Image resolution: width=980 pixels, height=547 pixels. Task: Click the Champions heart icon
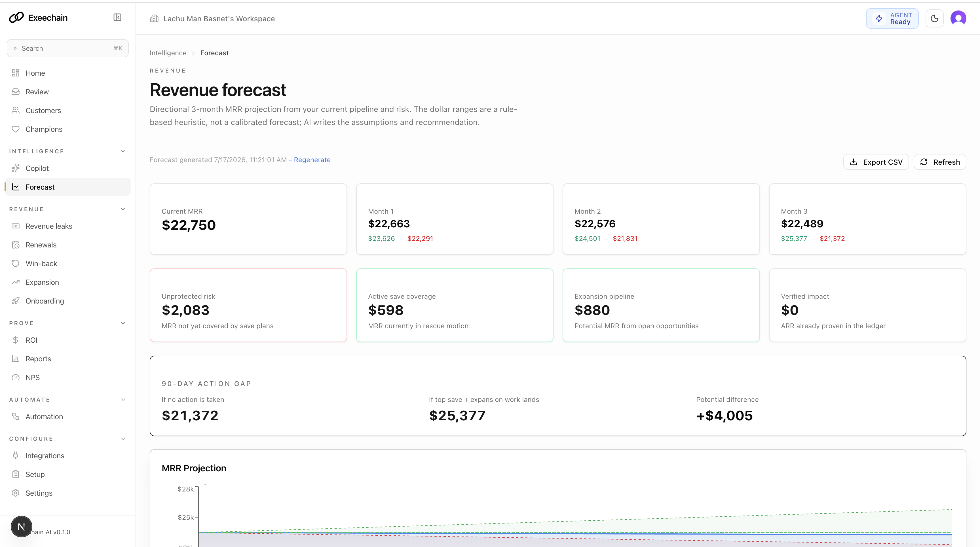tap(16, 129)
